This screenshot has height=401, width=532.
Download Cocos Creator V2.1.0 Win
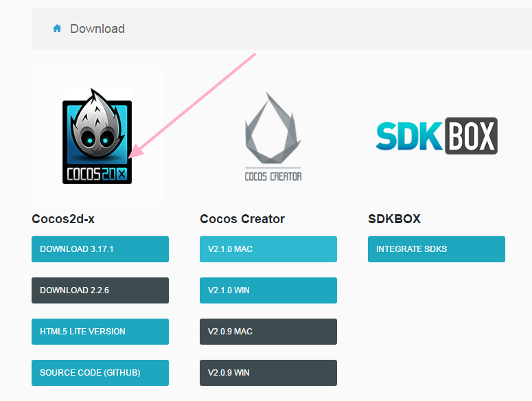pos(268,290)
